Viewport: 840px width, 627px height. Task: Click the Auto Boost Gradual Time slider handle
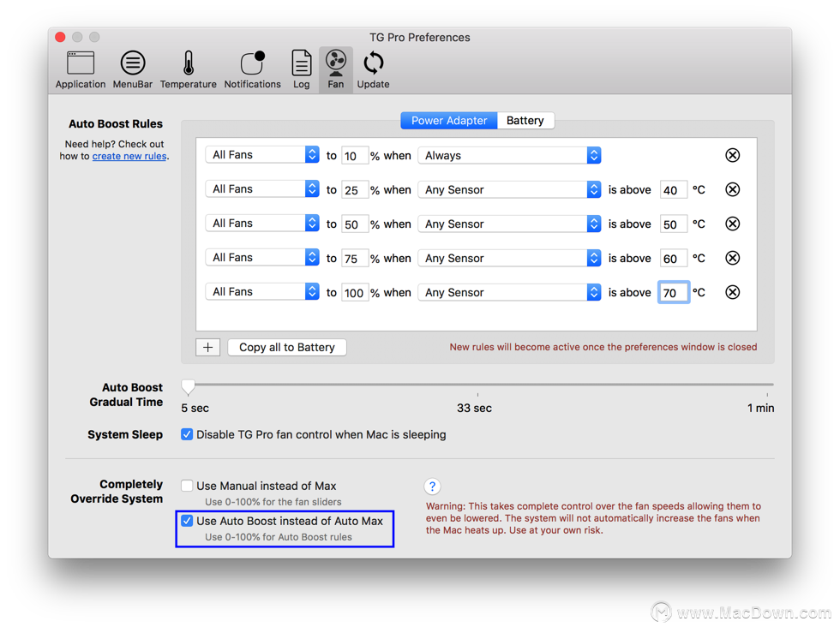[x=188, y=386]
